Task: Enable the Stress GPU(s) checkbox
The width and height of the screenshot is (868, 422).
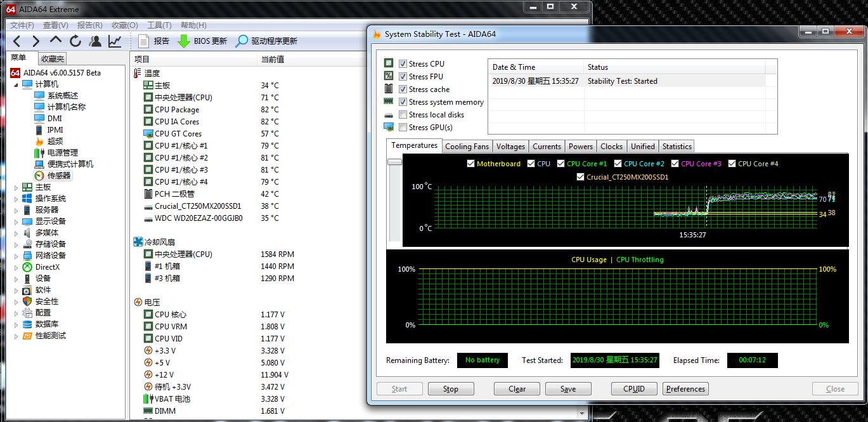Action: [403, 128]
